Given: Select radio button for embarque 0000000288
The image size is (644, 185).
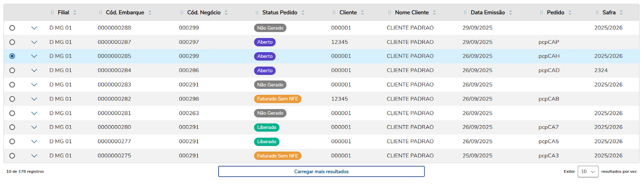Looking at the screenshot, I should click(x=12, y=28).
